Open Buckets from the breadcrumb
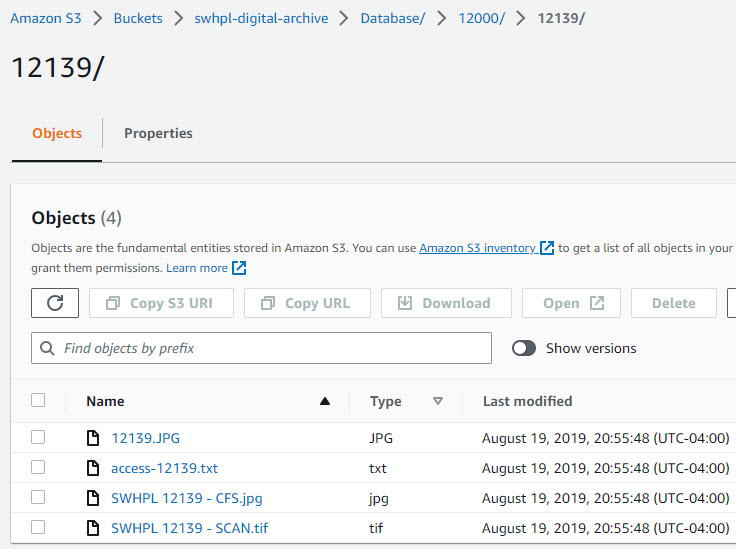This screenshot has width=736, height=549. click(138, 18)
